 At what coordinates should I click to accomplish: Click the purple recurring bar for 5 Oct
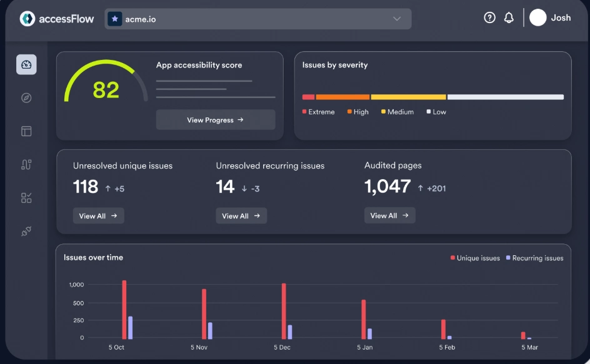[x=130, y=328]
